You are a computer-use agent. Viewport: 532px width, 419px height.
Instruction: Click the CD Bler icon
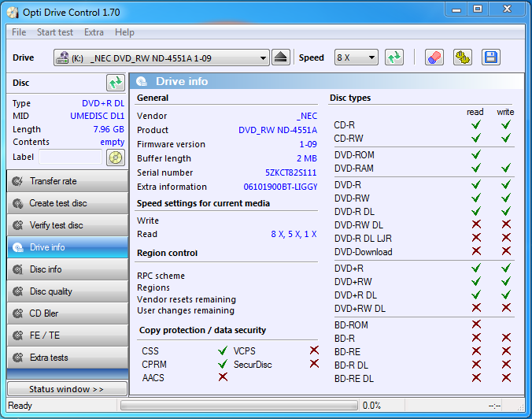(17, 313)
